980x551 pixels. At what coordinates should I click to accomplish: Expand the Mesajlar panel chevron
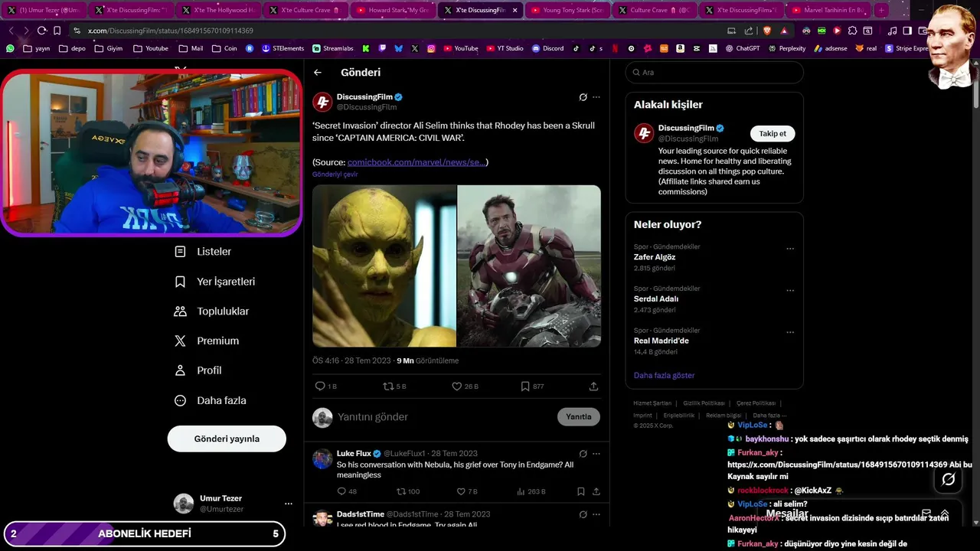coord(945,514)
